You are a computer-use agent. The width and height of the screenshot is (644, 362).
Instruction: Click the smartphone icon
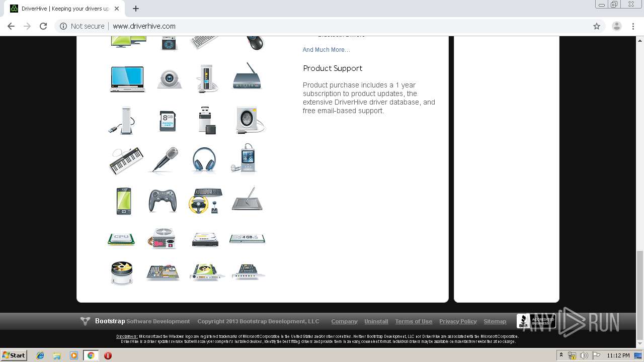tap(124, 201)
